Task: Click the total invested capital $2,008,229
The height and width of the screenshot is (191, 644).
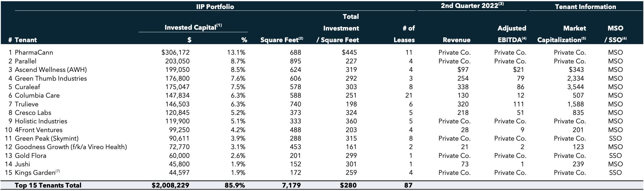Action: (x=170, y=185)
